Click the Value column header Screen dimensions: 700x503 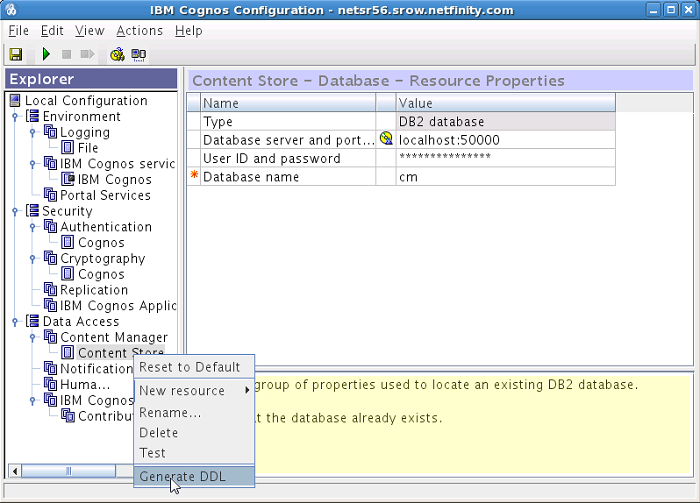pos(505,103)
